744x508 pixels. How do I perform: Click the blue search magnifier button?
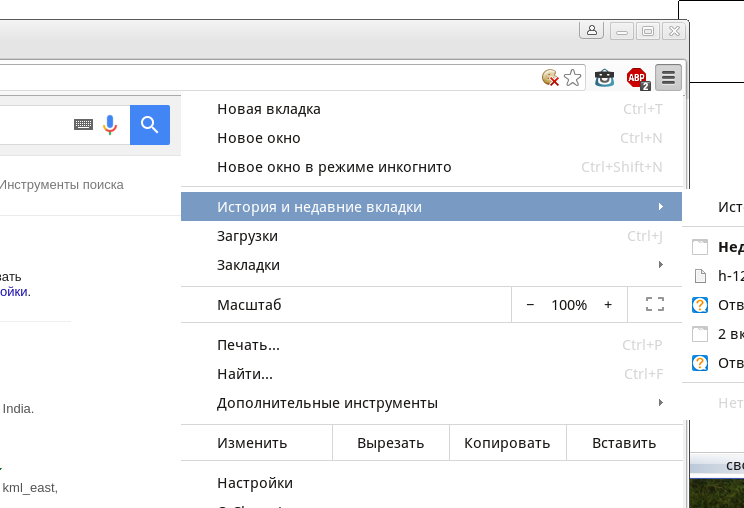150,125
